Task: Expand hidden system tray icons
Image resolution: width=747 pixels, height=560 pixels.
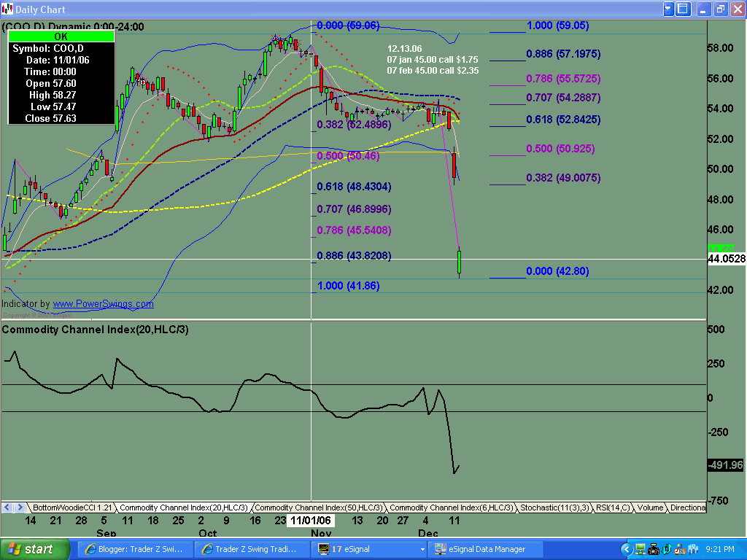Action: [627, 550]
